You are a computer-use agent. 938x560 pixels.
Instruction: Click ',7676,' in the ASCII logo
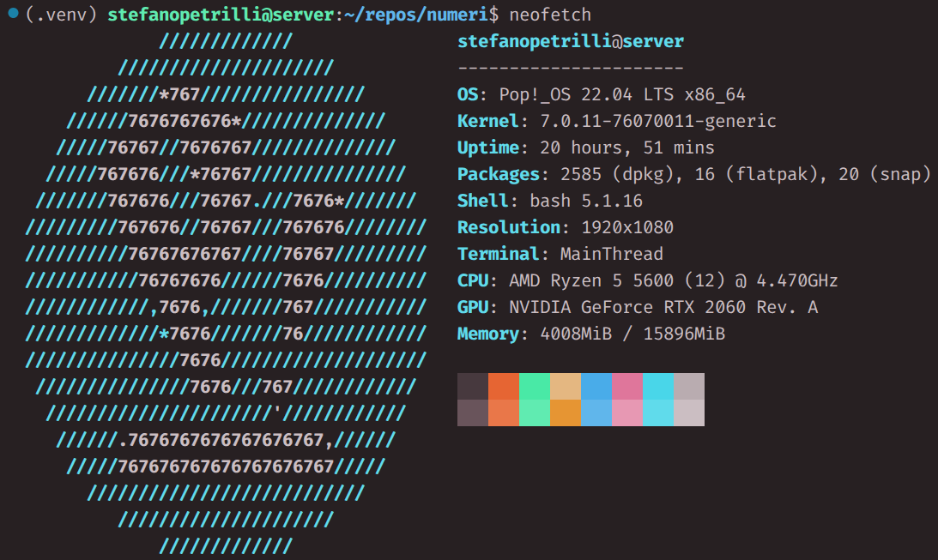[x=179, y=307]
